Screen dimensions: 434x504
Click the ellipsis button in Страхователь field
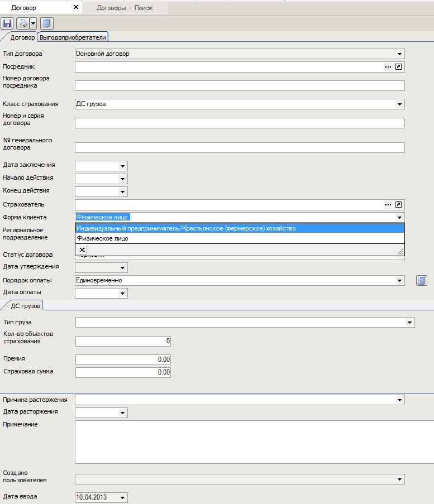pyautogui.click(x=388, y=205)
